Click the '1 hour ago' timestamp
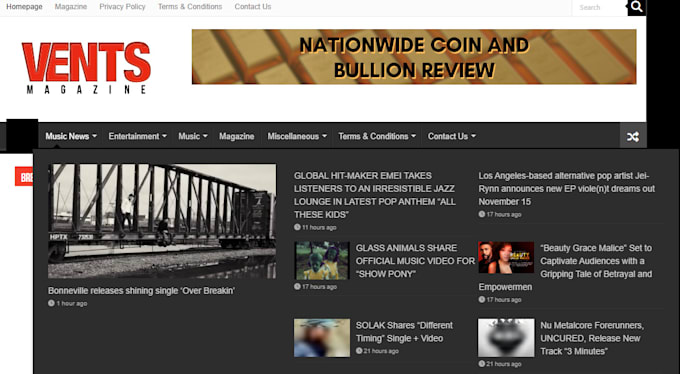 point(68,303)
